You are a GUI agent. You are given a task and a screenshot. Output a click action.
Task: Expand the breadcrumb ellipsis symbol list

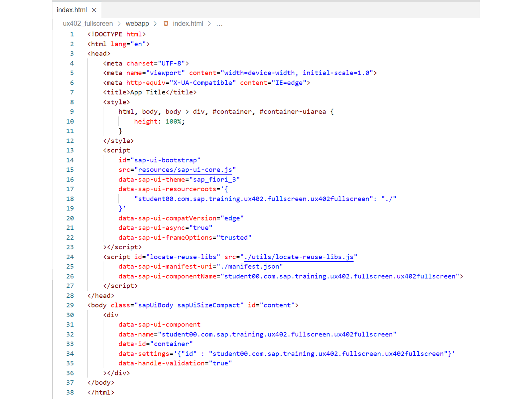point(219,24)
